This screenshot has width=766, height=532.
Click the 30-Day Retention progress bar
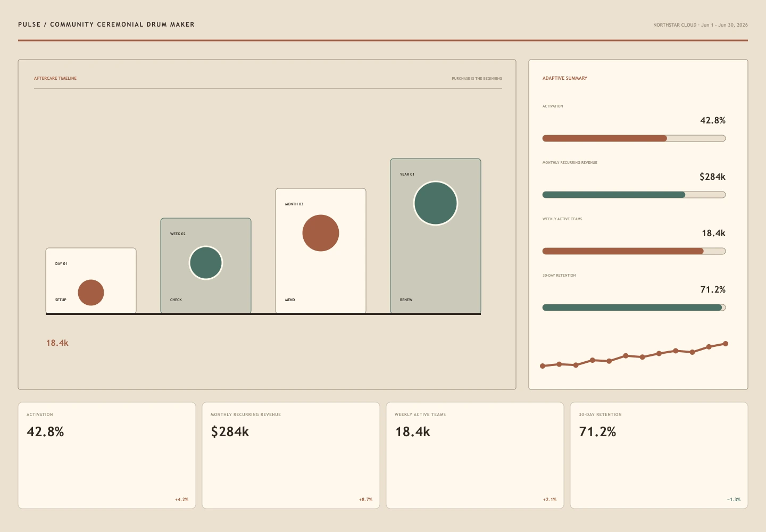(x=634, y=307)
